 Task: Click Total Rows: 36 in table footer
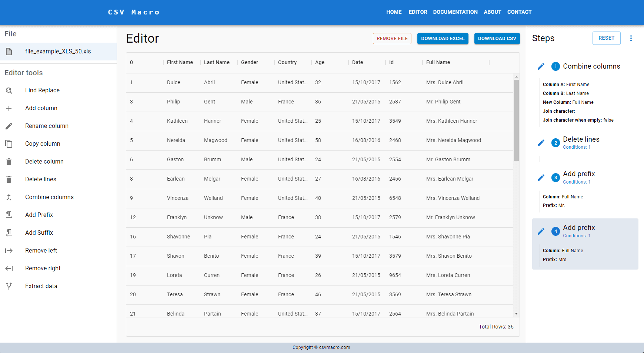click(496, 327)
